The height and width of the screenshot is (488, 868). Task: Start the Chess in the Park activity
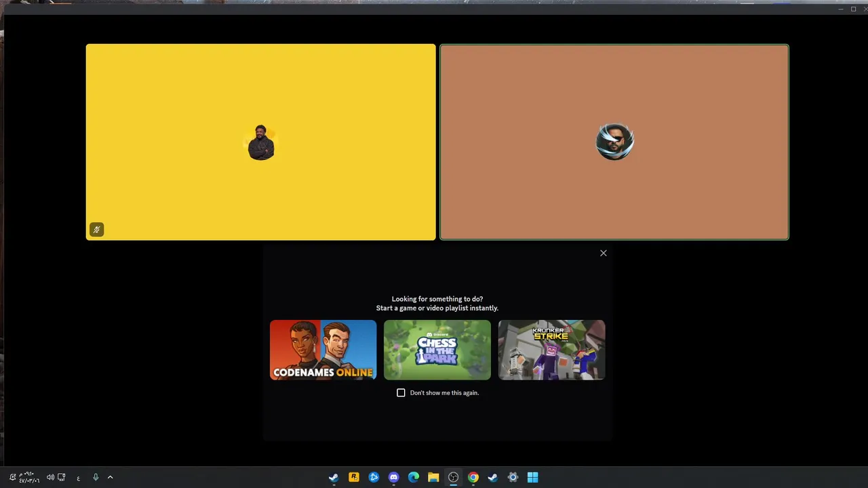437,350
